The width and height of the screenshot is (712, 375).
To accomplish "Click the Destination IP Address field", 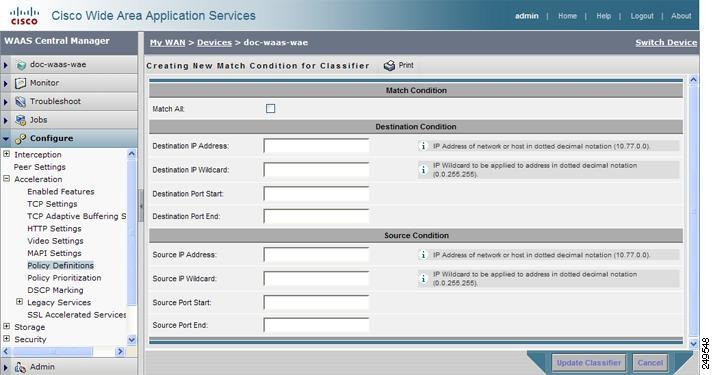I will point(316,146).
